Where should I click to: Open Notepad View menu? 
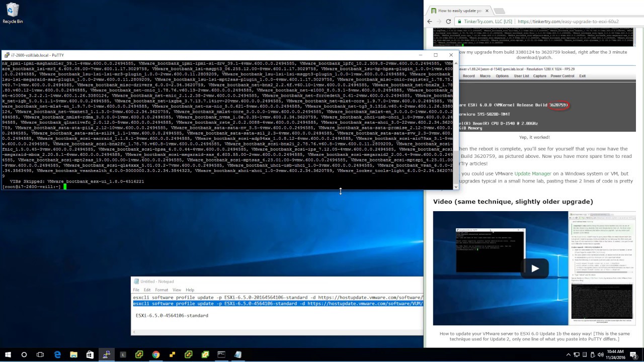[177, 290]
